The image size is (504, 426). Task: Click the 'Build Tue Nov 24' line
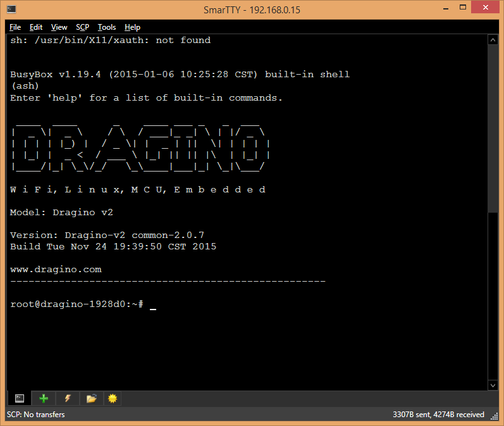113,246
